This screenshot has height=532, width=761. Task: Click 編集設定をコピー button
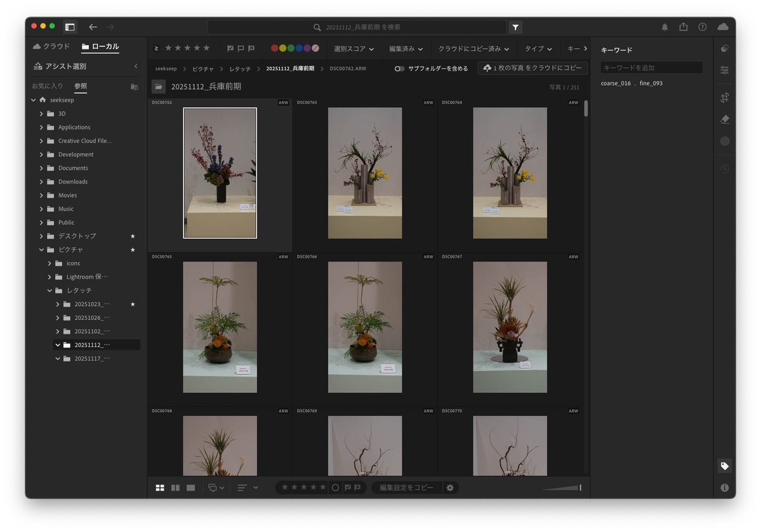pyautogui.click(x=406, y=488)
